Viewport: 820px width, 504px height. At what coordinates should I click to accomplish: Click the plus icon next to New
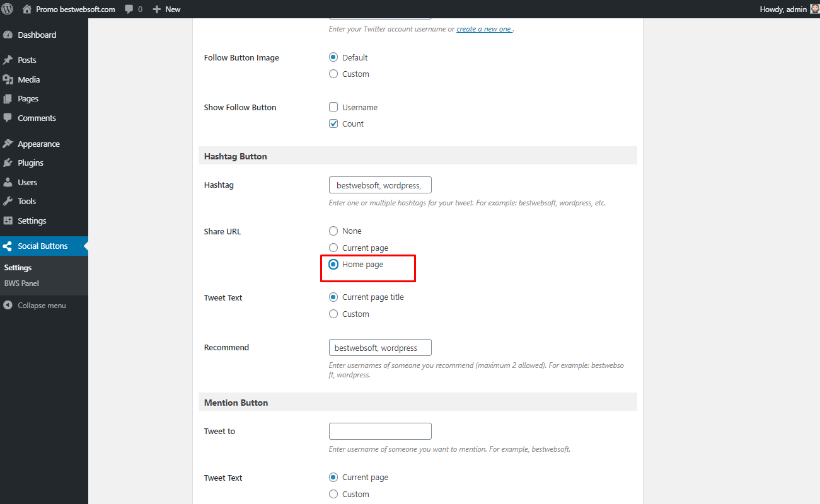[x=157, y=9]
